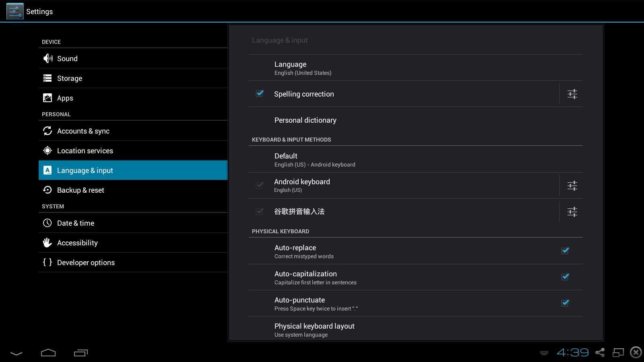Click the Location services target icon

pyautogui.click(x=47, y=150)
